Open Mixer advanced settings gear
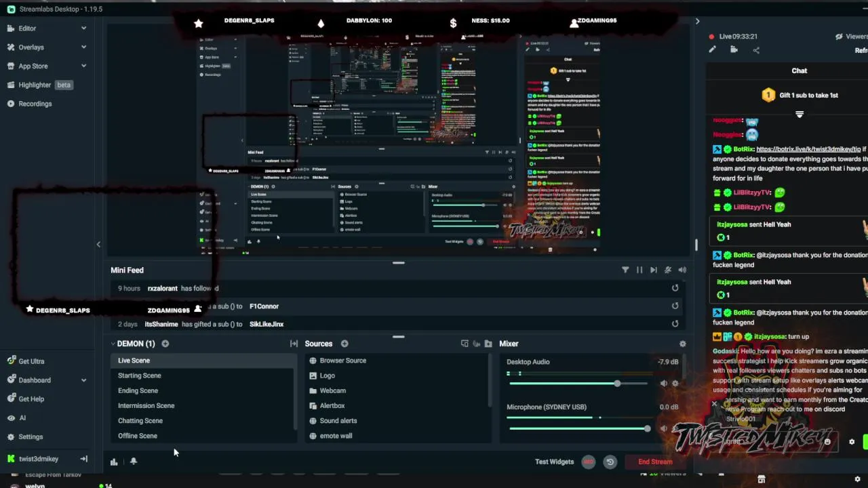Viewport: 868px width, 488px height. pos(682,344)
